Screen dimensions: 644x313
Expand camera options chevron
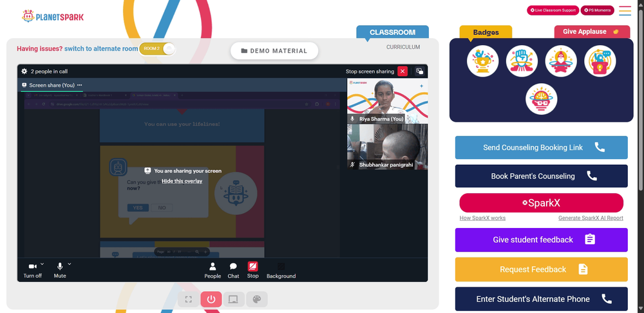[x=43, y=264]
